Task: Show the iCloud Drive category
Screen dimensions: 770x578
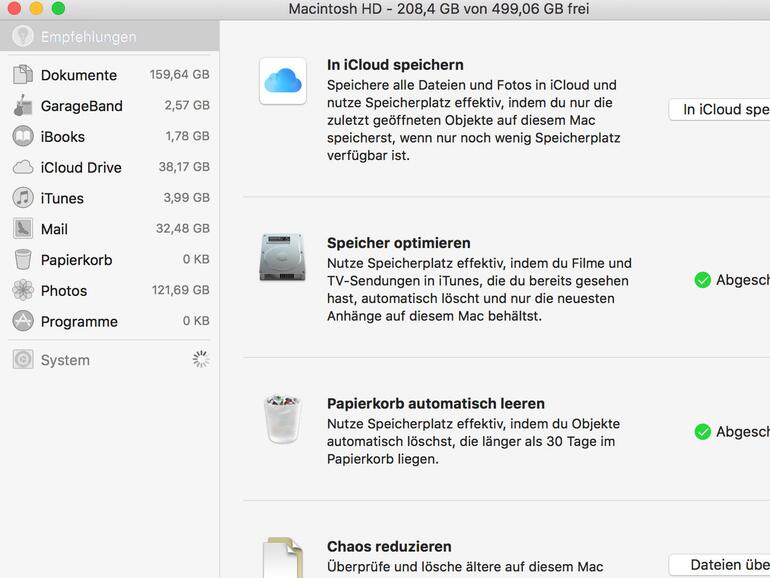Action: point(110,167)
